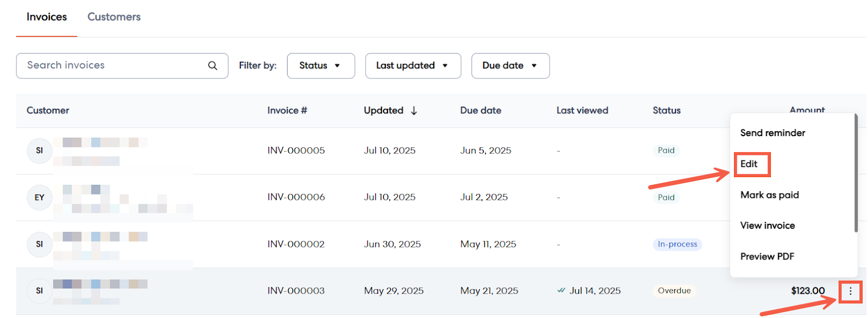The width and height of the screenshot is (868, 318).
Task: Open the Last updated filter dropdown
Action: 412,66
